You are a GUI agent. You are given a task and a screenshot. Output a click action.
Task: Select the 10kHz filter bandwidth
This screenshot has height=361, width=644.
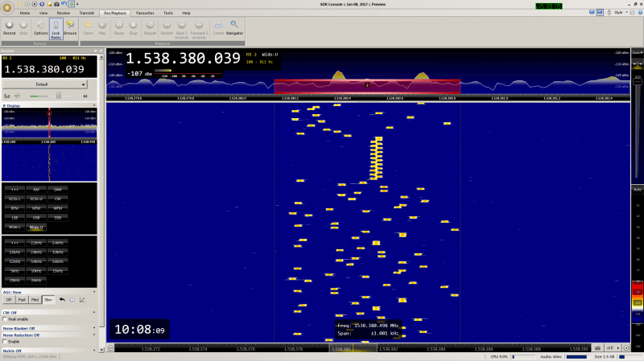tap(36, 271)
